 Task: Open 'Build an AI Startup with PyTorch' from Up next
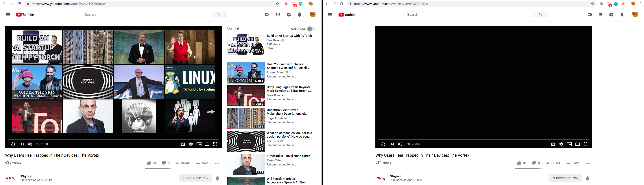[x=289, y=36]
